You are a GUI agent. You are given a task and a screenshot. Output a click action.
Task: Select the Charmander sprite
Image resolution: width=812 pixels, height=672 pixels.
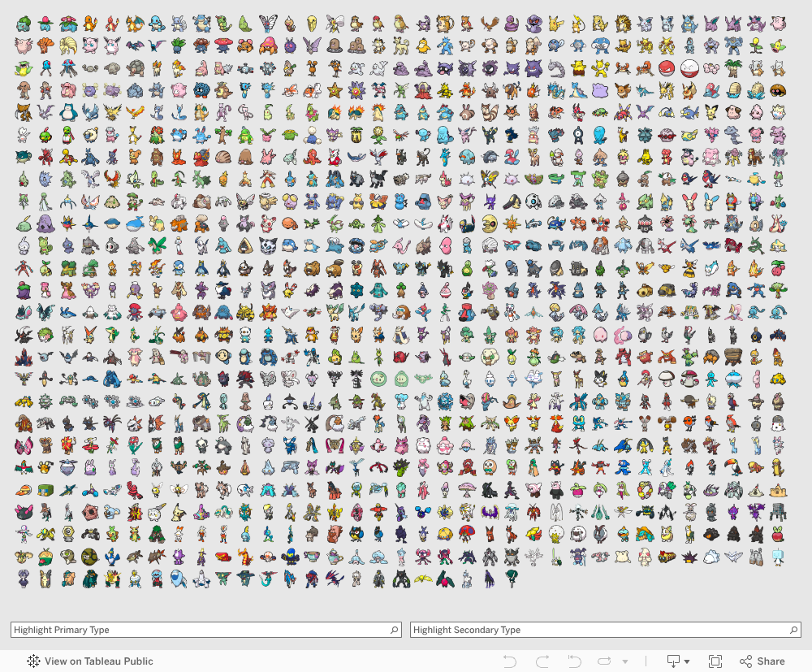(x=90, y=22)
